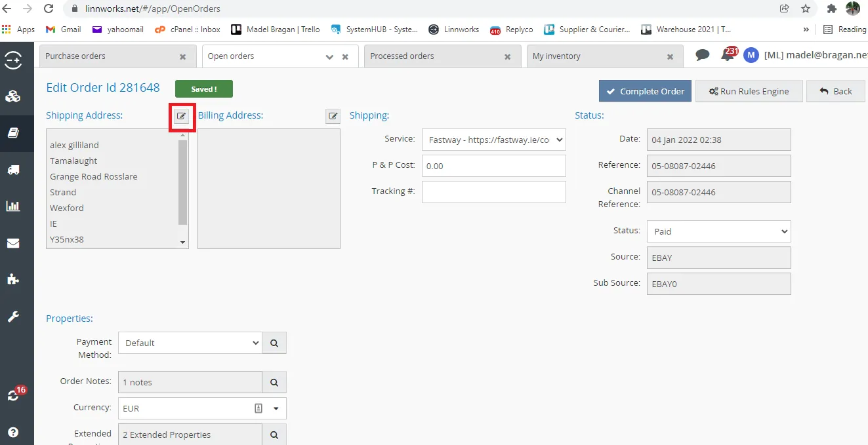The width and height of the screenshot is (868, 445).
Task: Open the cPanel Inbox bookmark
Action: pos(188,29)
